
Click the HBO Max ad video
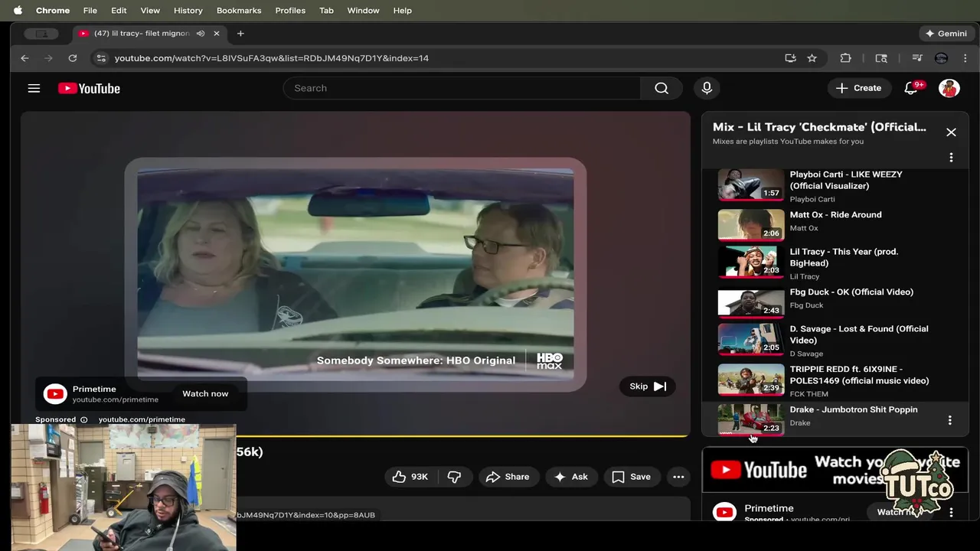(355, 274)
